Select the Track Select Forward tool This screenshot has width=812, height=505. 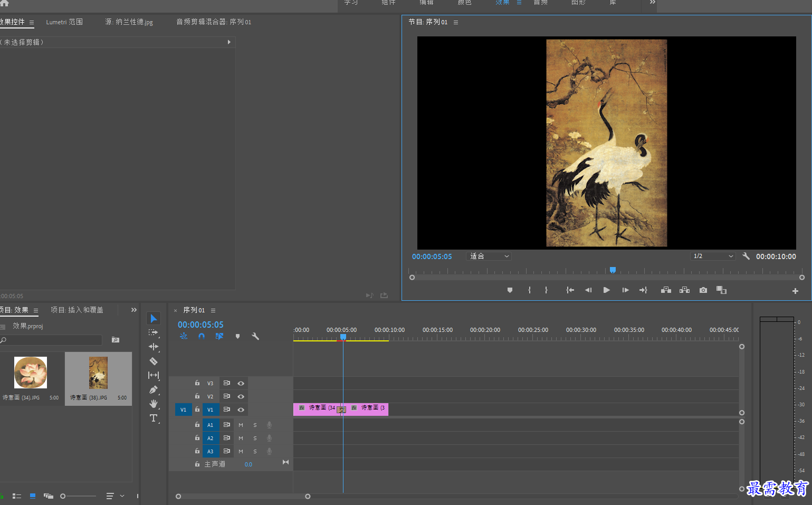click(154, 332)
